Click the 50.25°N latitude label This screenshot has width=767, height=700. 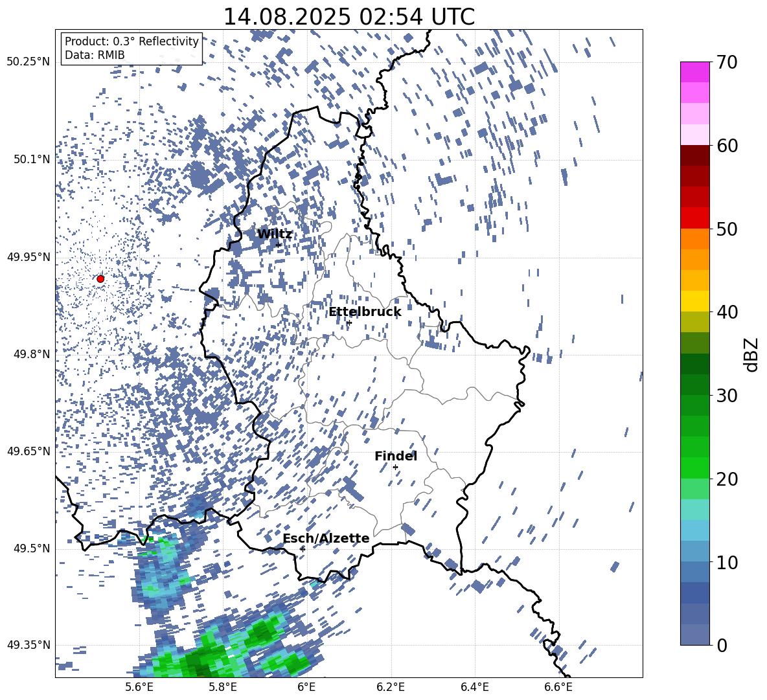coord(29,62)
